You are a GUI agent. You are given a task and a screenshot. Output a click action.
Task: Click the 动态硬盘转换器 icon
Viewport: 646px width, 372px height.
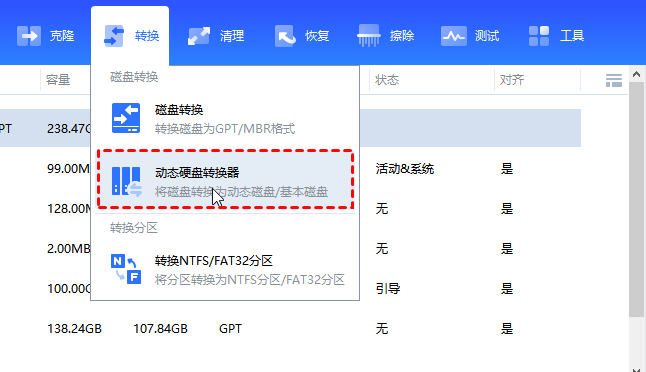pyautogui.click(x=126, y=181)
